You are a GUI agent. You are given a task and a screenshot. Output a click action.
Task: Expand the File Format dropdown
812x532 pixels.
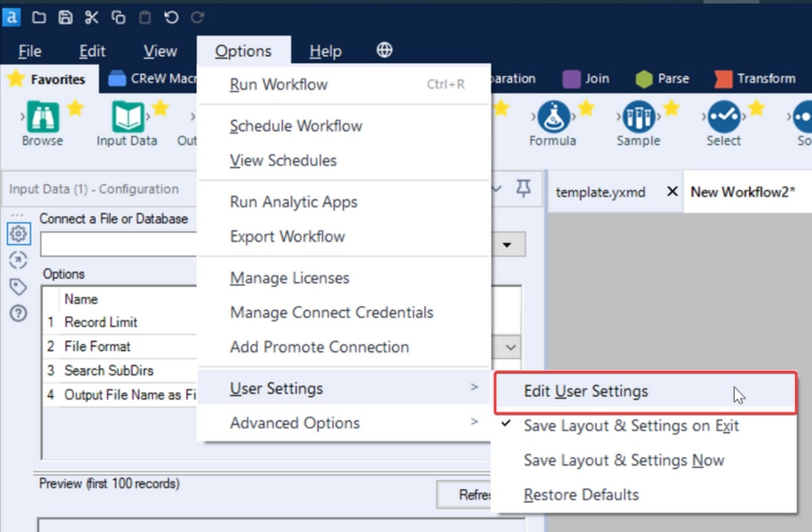point(510,347)
